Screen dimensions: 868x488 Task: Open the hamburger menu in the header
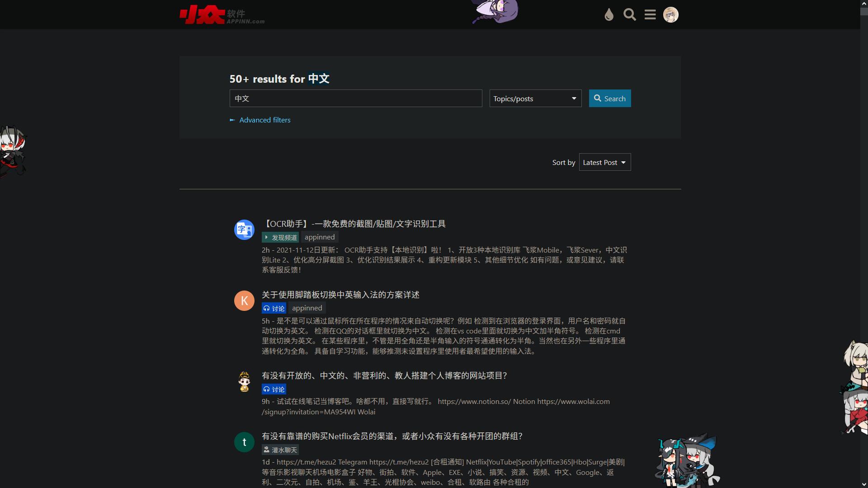click(x=650, y=15)
